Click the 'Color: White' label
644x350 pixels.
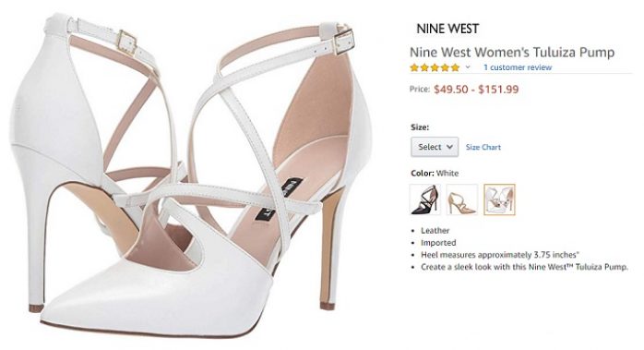coord(435,173)
